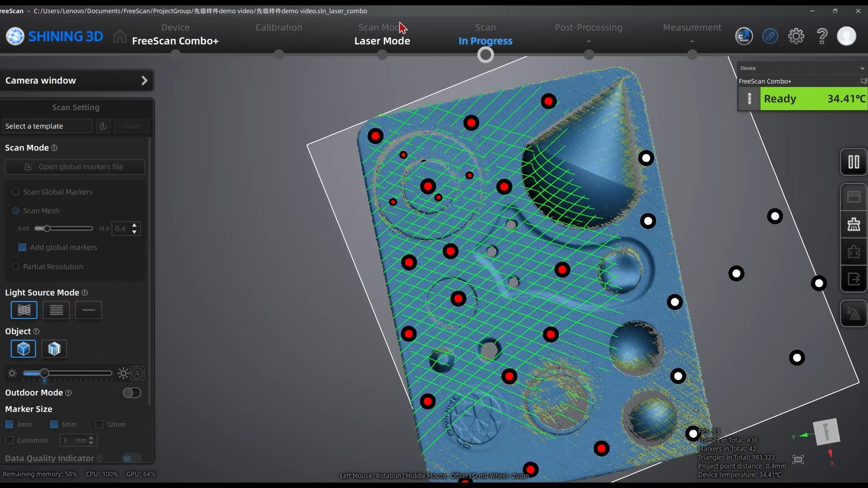Select the Partial Resolution radio option
The image size is (868, 488).
[16, 267]
